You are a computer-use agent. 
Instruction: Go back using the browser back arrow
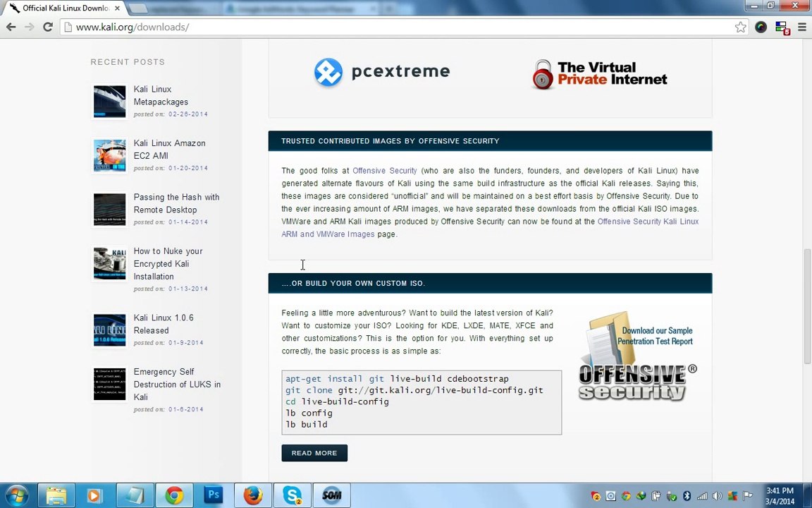(11, 27)
